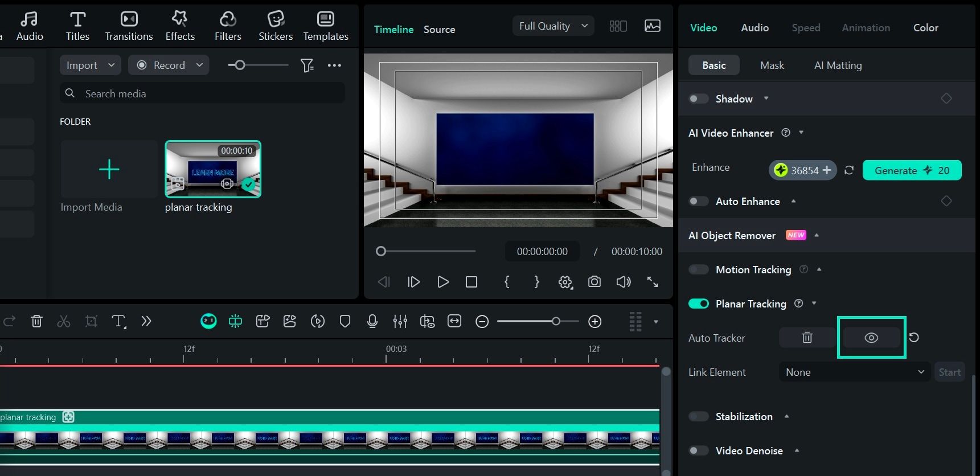Click the redo arrow in timeline toolbar
980x476 pixels.
tap(9, 321)
